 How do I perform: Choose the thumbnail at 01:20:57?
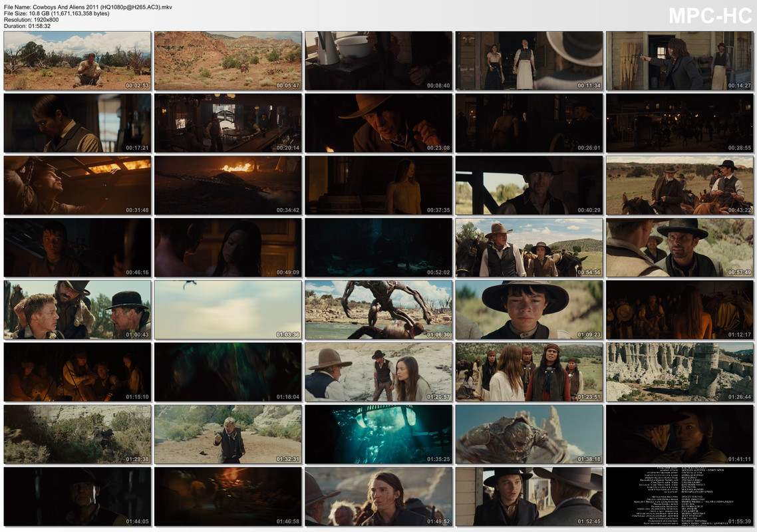(x=378, y=372)
